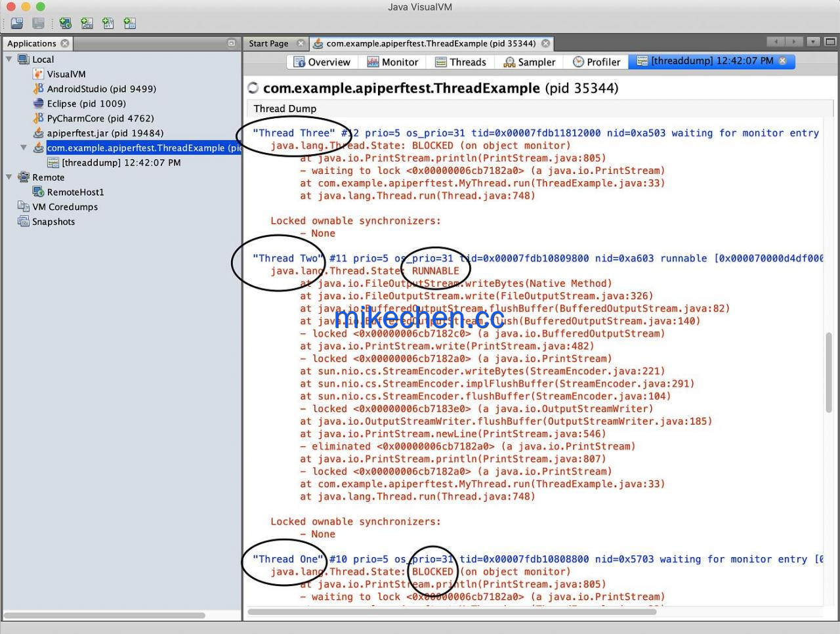Viewport: 840px width, 634px height.
Task: Click the Eclipse application icon
Action: 39,104
